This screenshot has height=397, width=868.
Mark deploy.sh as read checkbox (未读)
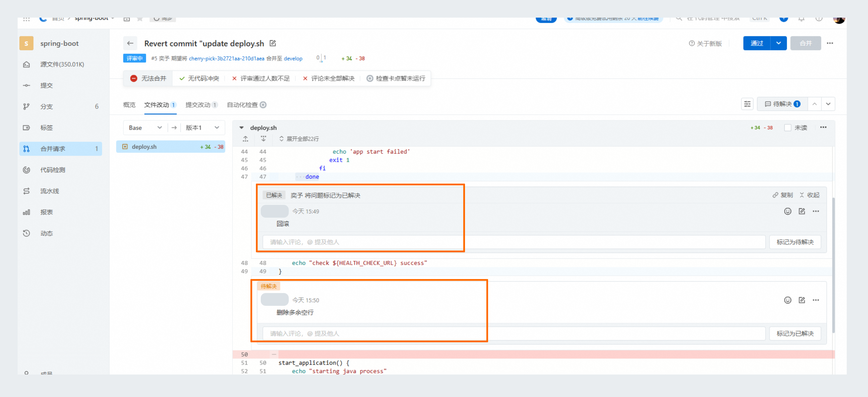coord(787,128)
